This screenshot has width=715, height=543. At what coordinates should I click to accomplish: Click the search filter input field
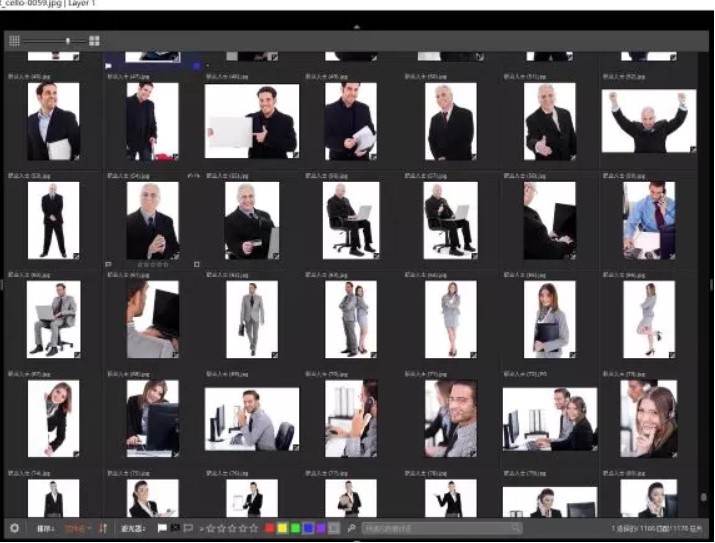pyautogui.click(x=440, y=528)
